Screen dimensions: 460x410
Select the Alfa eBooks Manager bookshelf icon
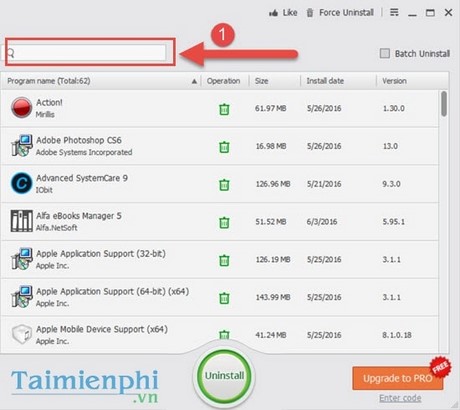point(22,221)
